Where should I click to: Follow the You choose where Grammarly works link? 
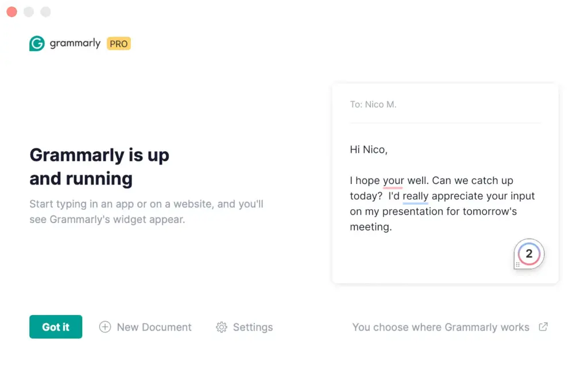tap(440, 327)
